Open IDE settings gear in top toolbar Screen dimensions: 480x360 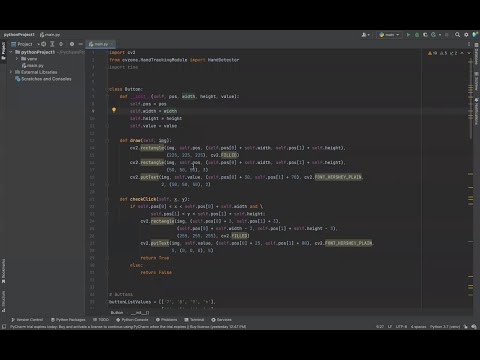466,35
